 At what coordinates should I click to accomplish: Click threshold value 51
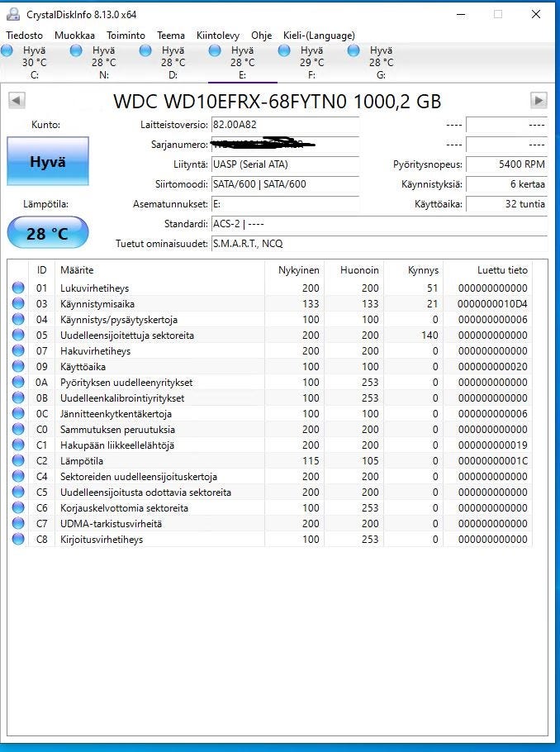[433, 288]
